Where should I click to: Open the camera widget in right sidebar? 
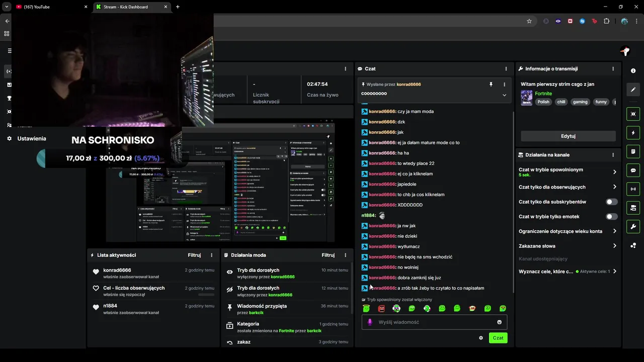[x=633, y=208]
